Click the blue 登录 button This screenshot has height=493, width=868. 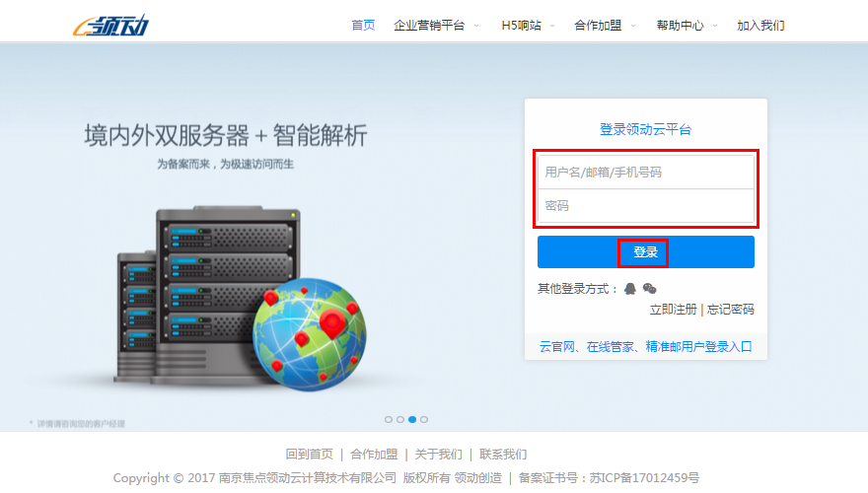(x=646, y=252)
